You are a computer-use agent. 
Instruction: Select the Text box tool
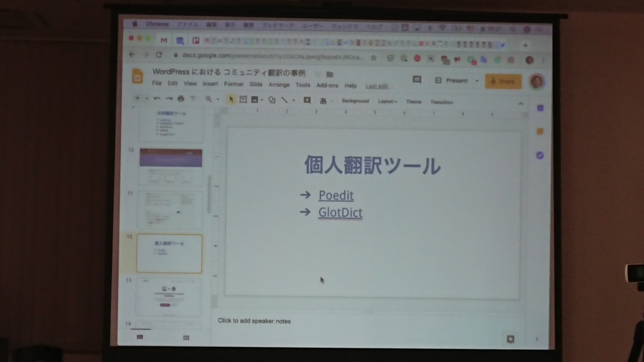point(243,99)
